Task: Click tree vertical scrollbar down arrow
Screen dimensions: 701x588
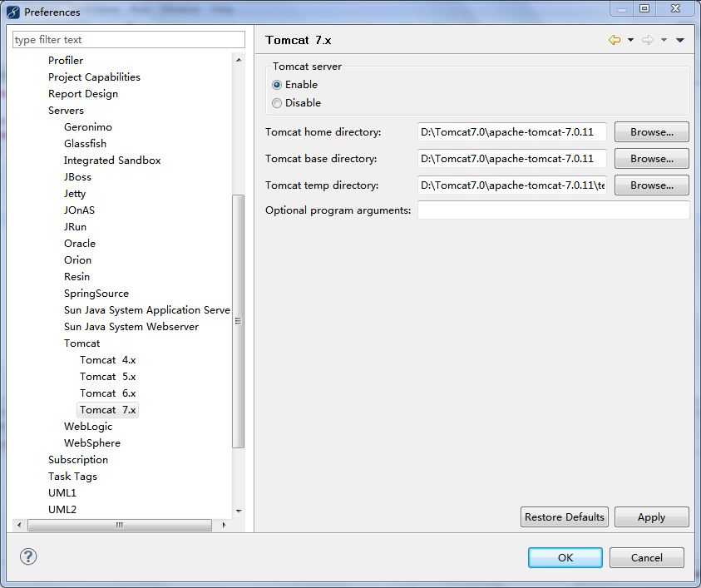Action: (x=239, y=511)
